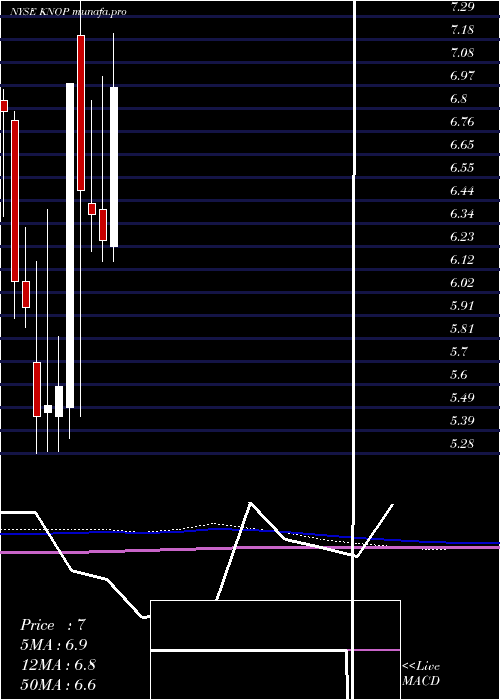Select the 6.65 price axis label
The height and width of the screenshot is (700, 500).
tap(462, 145)
